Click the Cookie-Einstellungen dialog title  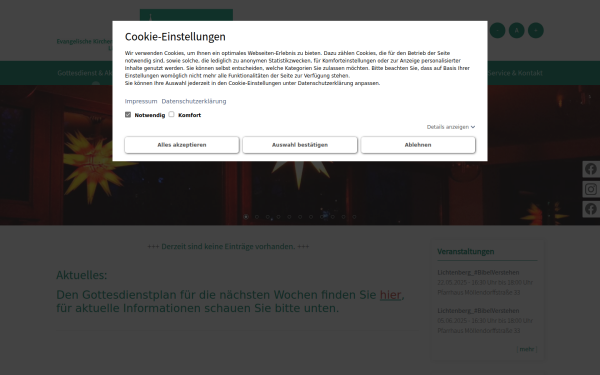pos(175,37)
